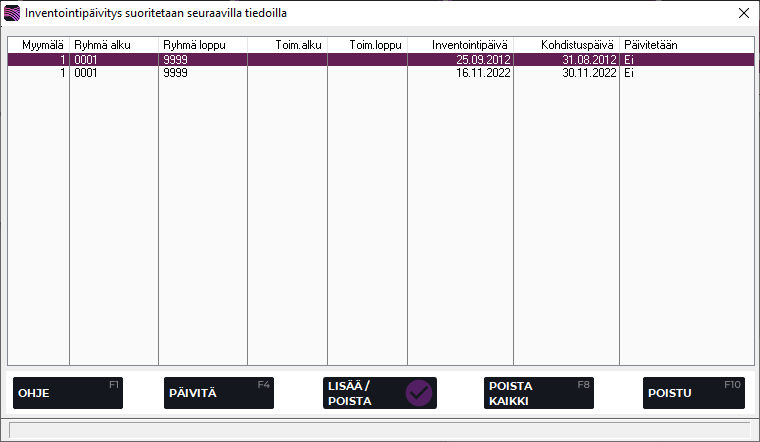This screenshot has width=760, height=442.
Task: Click the application icon in title bar
Action: (x=12, y=13)
